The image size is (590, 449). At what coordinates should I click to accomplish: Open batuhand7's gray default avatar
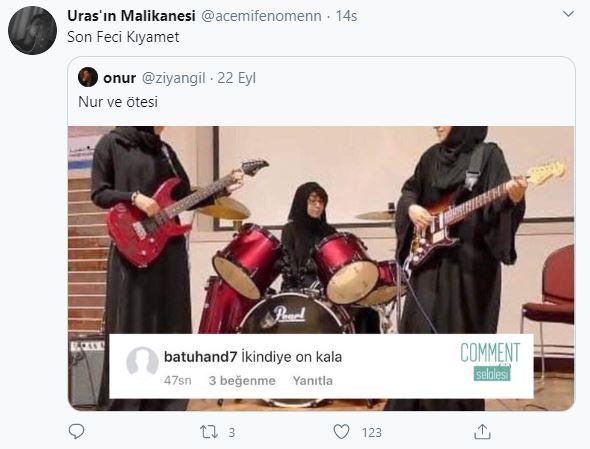(142, 361)
